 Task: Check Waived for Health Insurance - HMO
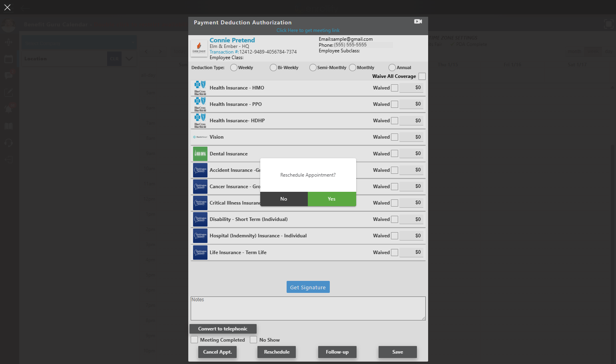(395, 88)
